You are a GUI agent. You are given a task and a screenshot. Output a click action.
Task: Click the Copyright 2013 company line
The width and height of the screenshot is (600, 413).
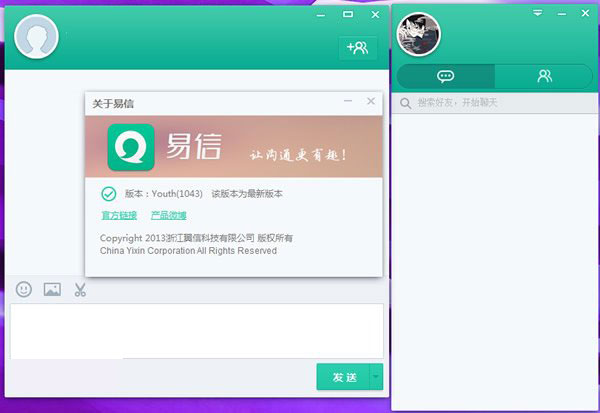[196, 238]
